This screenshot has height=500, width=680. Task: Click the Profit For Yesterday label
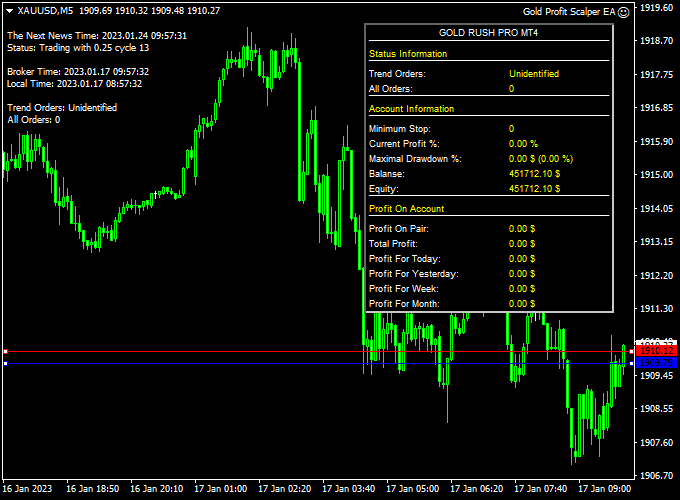click(414, 274)
